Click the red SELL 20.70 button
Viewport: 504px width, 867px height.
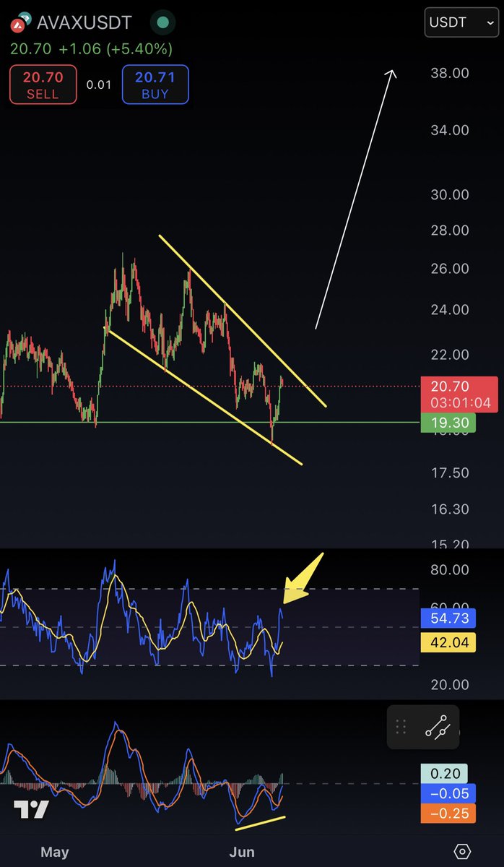click(43, 85)
